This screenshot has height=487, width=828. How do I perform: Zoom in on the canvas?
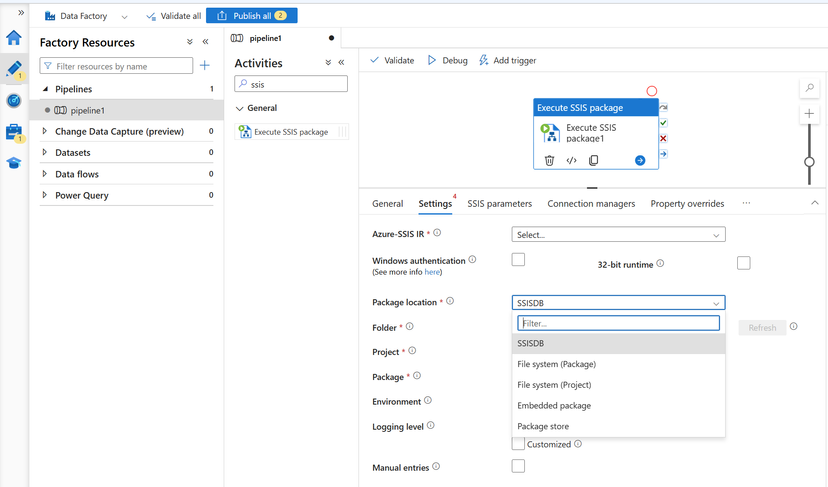pyautogui.click(x=809, y=114)
